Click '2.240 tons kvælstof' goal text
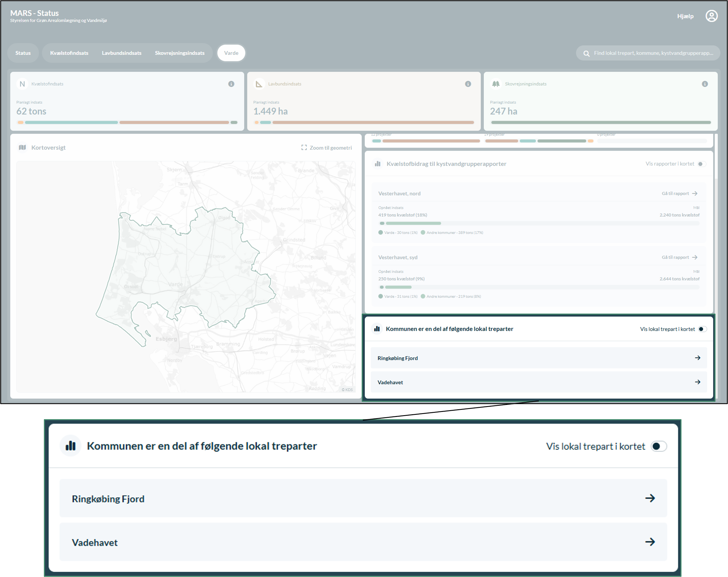Image resolution: width=728 pixels, height=577 pixels. click(x=679, y=215)
